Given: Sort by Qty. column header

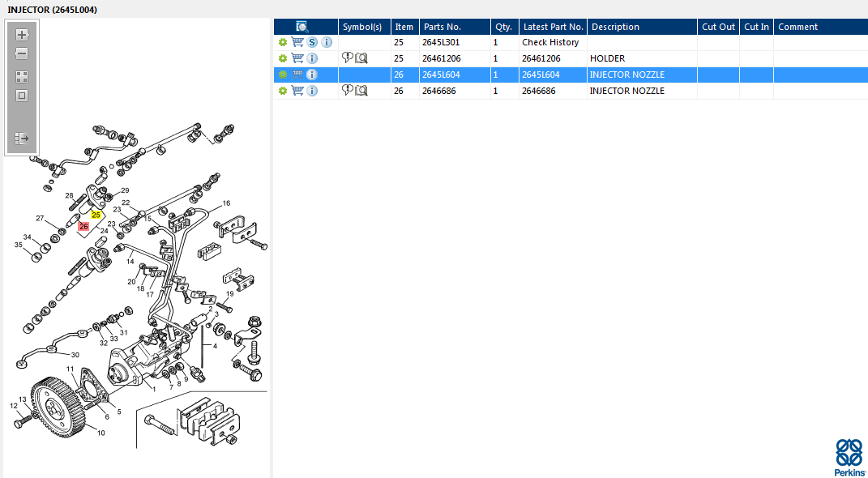Looking at the screenshot, I should (x=505, y=27).
